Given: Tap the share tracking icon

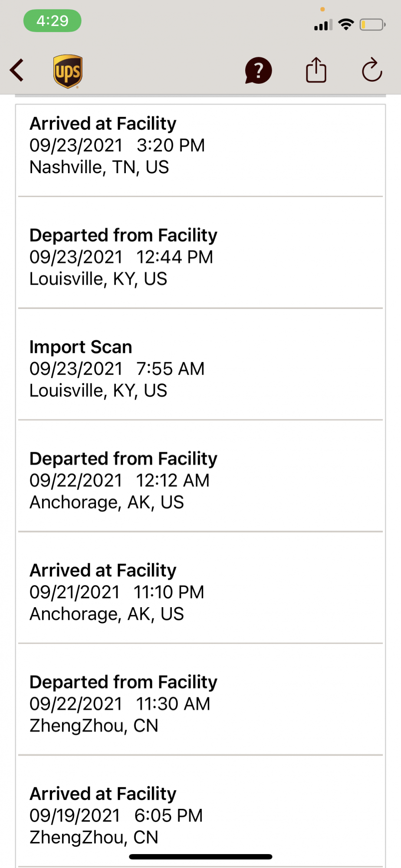Looking at the screenshot, I should [x=316, y=70].
